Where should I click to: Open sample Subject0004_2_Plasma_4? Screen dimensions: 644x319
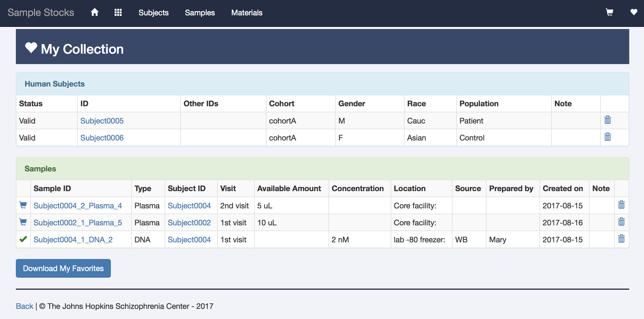(78, 206)
